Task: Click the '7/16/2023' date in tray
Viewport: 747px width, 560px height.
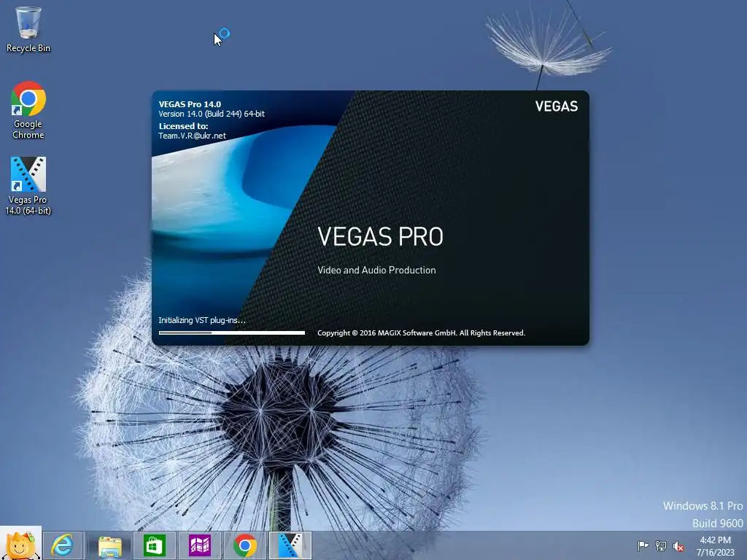Action: [716, 553]
